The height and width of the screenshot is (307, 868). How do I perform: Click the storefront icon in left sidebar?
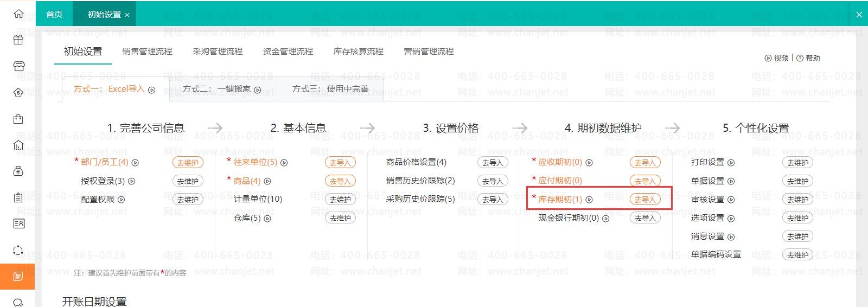pyautogui.click(x=18, y=66)
